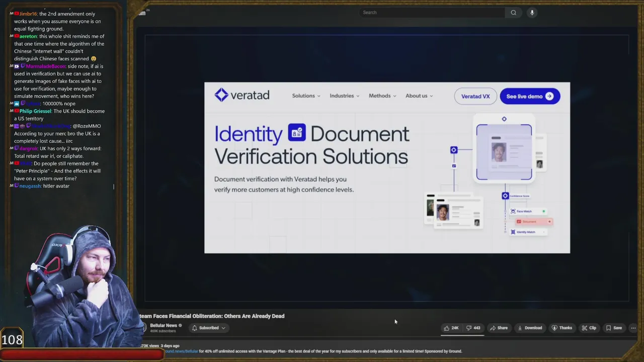
Task: Click the Download button
Action: coord(530,328)
